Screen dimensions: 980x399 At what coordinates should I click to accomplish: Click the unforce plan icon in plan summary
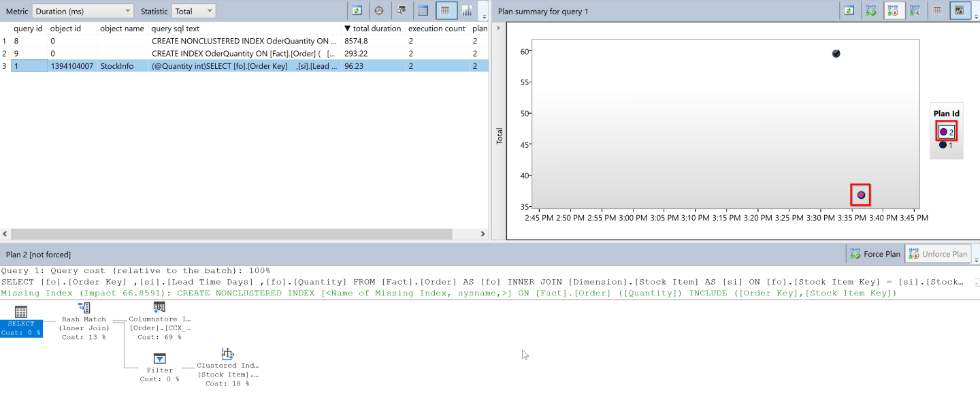pyautogui.click(x=894, y=10)
